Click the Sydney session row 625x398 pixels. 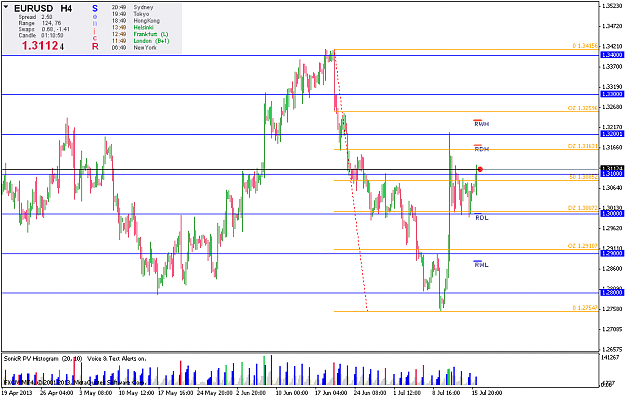(x=132, y=7)
